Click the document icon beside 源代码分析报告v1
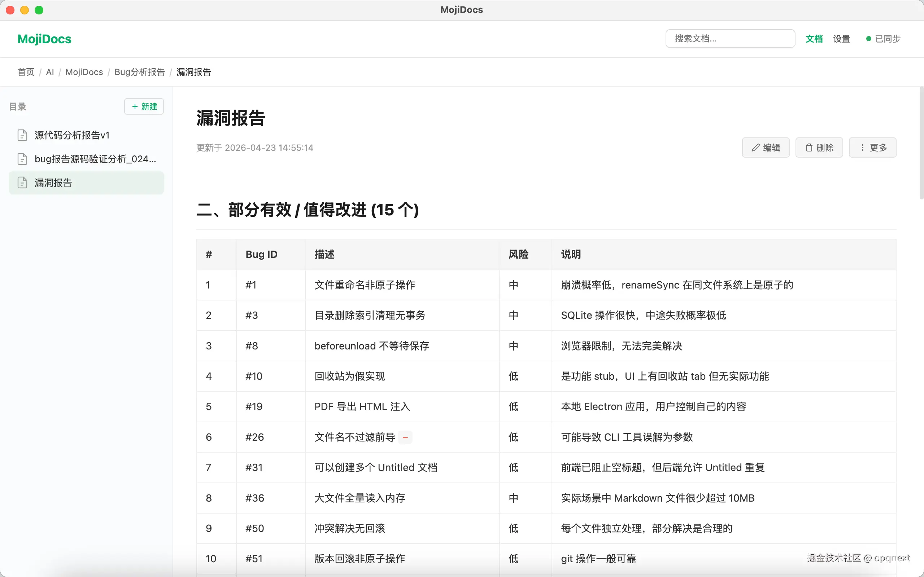The height and width of the screenshot is (577, 924). pos(22,136)
